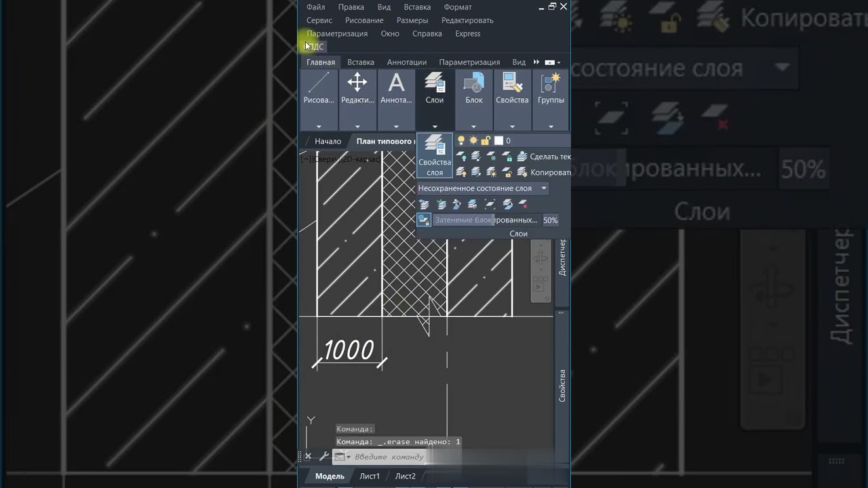The image size is (868, 488).
Task: Open the Формат menu
Action: pyautogui.click(x=458, y=7)
